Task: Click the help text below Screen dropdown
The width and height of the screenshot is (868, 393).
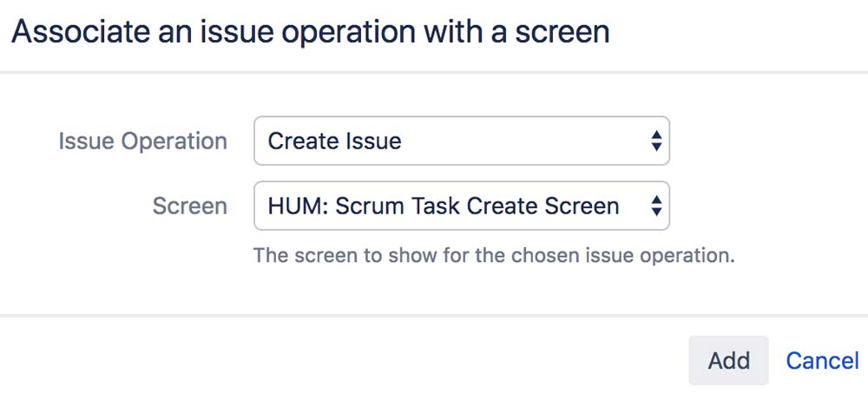Action: click(493, 257)
